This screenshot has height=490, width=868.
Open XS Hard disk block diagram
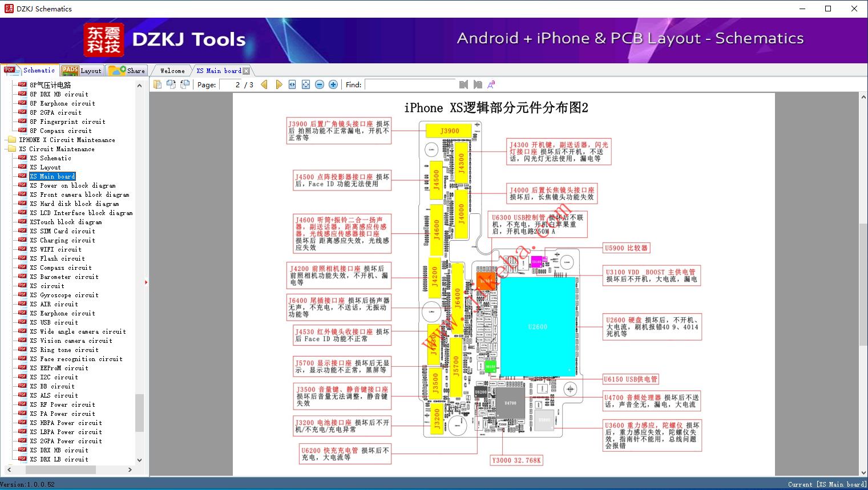(x=75, y=204)
